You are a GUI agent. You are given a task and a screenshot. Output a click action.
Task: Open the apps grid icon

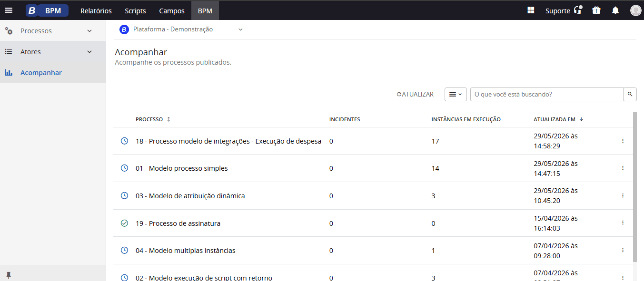531,10
